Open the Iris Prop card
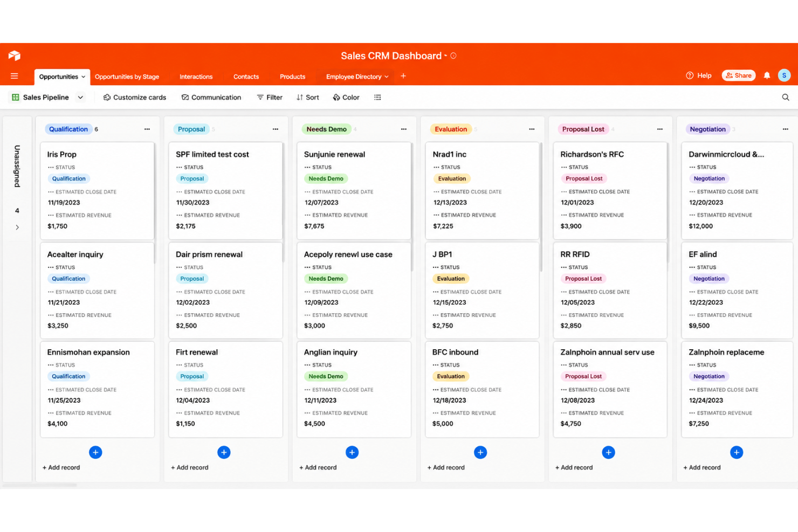This screenshot has height=532, width=798. (x=98, y=191)
